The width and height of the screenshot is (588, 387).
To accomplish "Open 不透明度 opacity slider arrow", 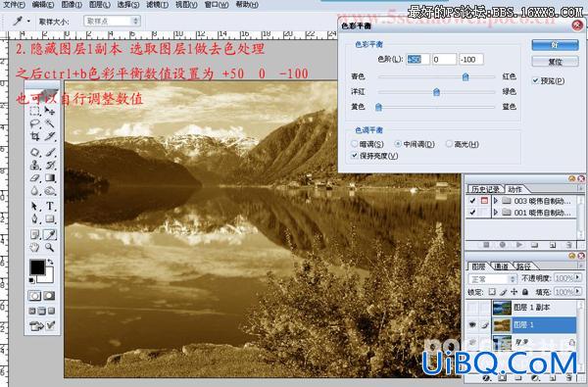I will coord(578,278).
